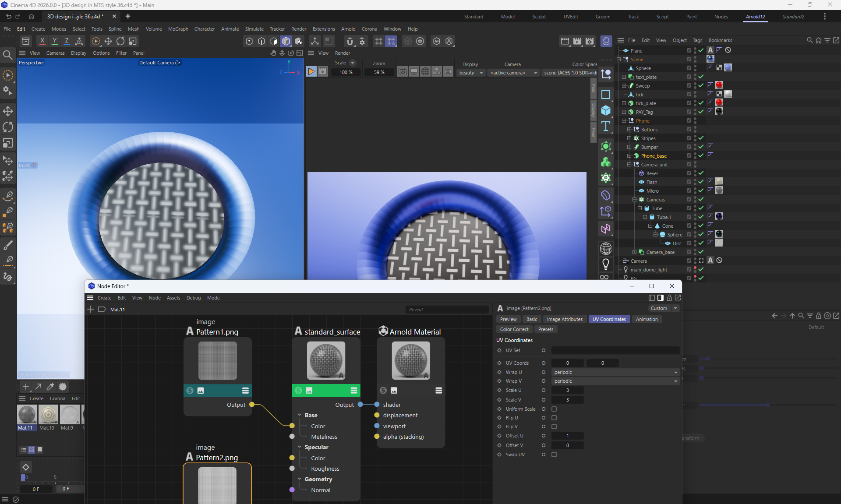Image resolution: width=841 pixels, height=504 pixels.
Task: Select the Mat.10 material thumbnail
Action: 48,415
